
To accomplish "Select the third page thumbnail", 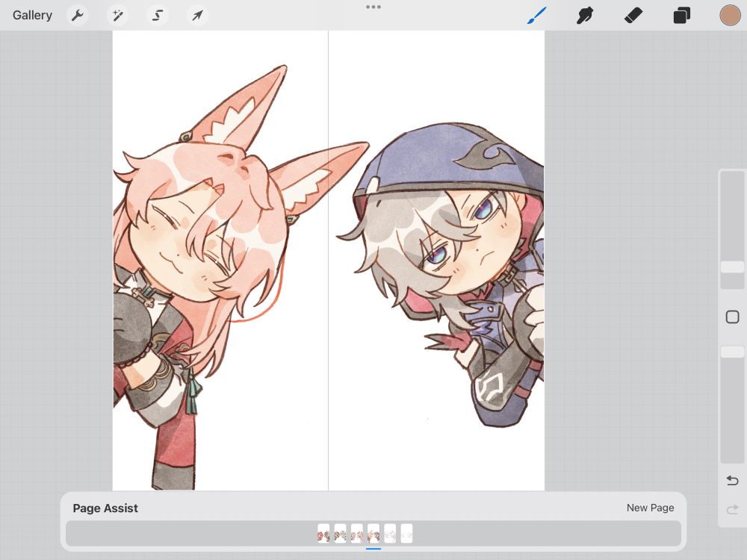I will (x=357, y=533).
